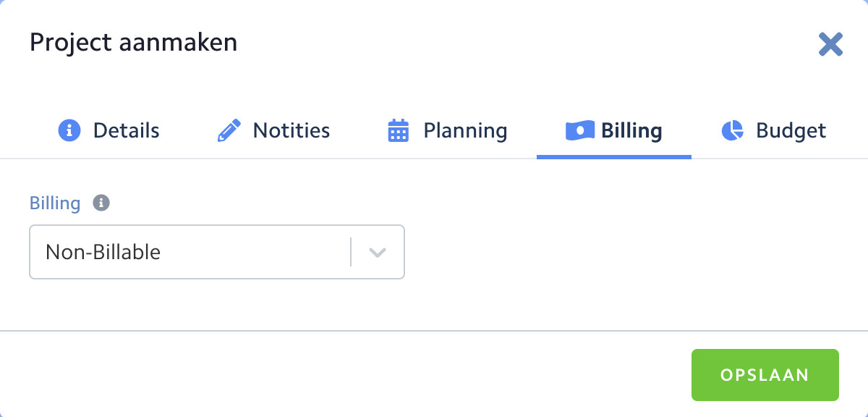
Task: Switch to the Budget tab
Action: click(791, 130)
